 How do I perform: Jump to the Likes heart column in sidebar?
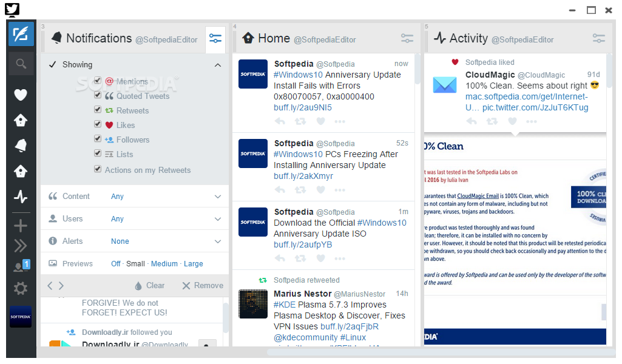tap(21, 95)
